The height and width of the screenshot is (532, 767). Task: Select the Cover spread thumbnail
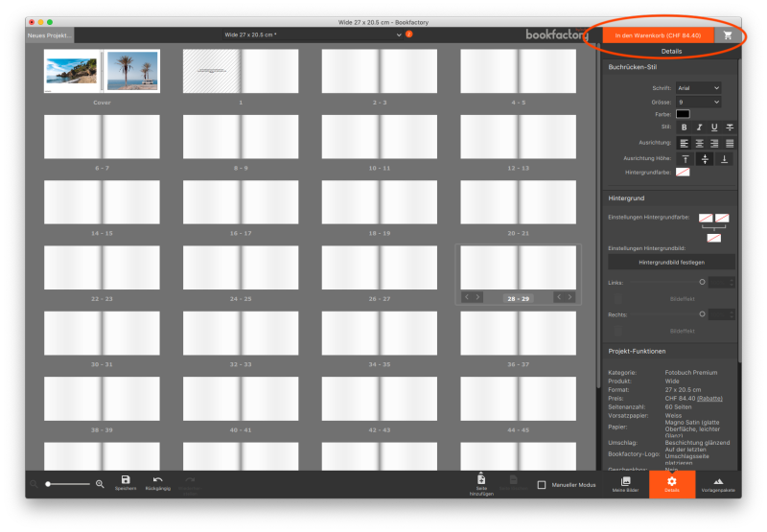coord(102,72)
